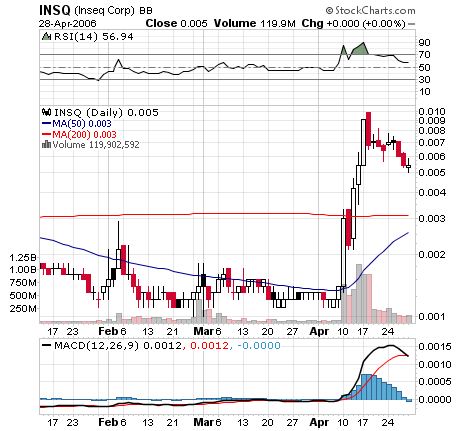This screenshot has height=431, width=460.
Task: Click the INSQ ticker symbol title
Action: point(55,10)
